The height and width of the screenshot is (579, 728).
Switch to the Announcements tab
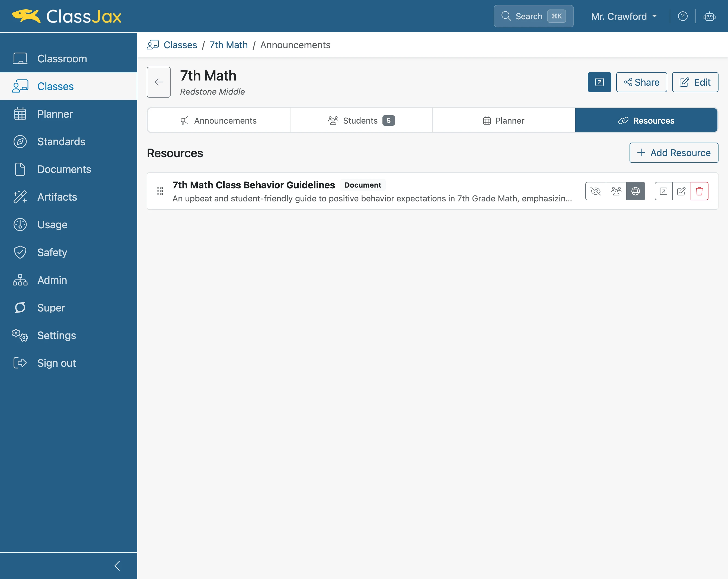click(x=219, y=120)
